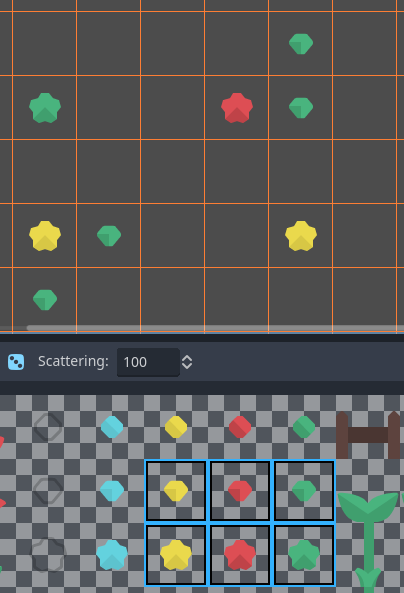Image resolution: width=404 pixels, height=593 pixels.
Task: Select the selected green gem palette tile
Action: click(x=304, y=491)
